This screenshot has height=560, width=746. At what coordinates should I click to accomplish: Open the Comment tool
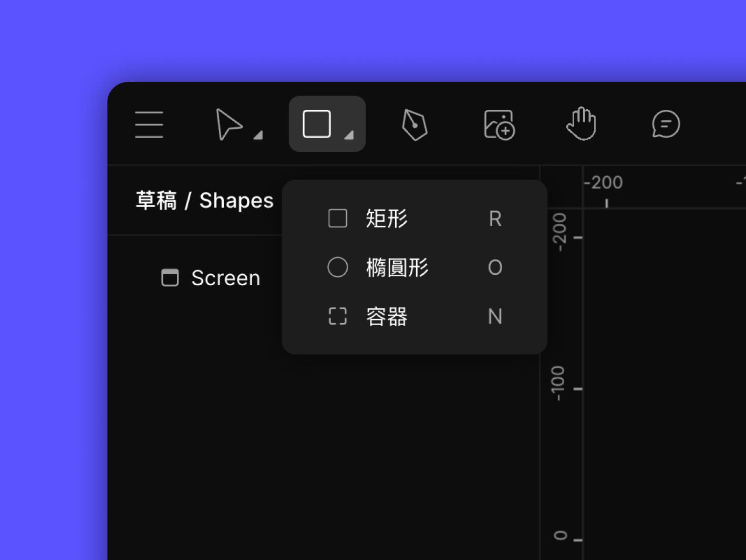click(x=666, y=125)
